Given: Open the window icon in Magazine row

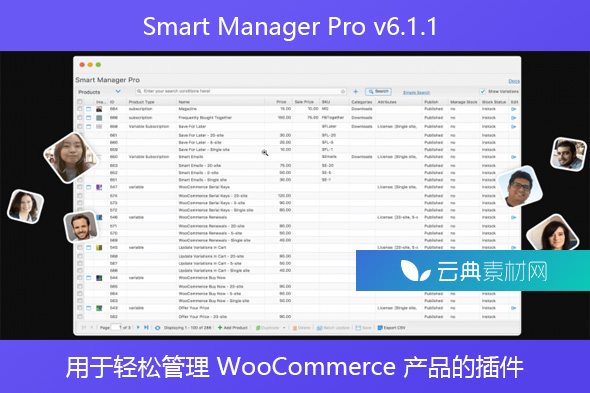Looking at the screenshot, I should [x=89, y=109].
